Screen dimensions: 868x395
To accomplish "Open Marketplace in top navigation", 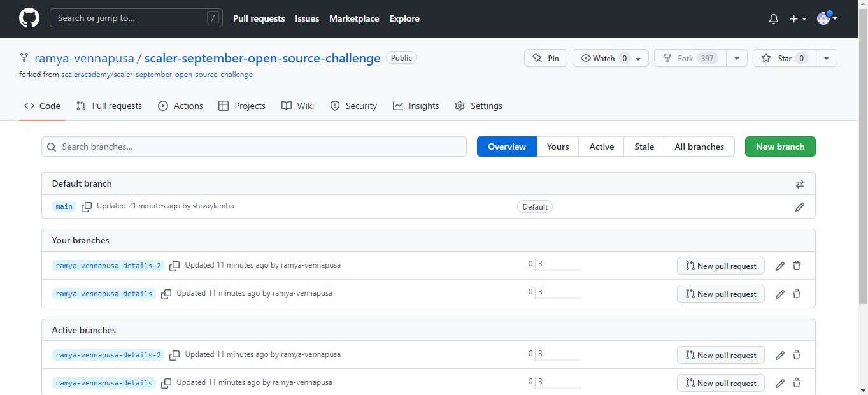I will [x=354, y=18].
